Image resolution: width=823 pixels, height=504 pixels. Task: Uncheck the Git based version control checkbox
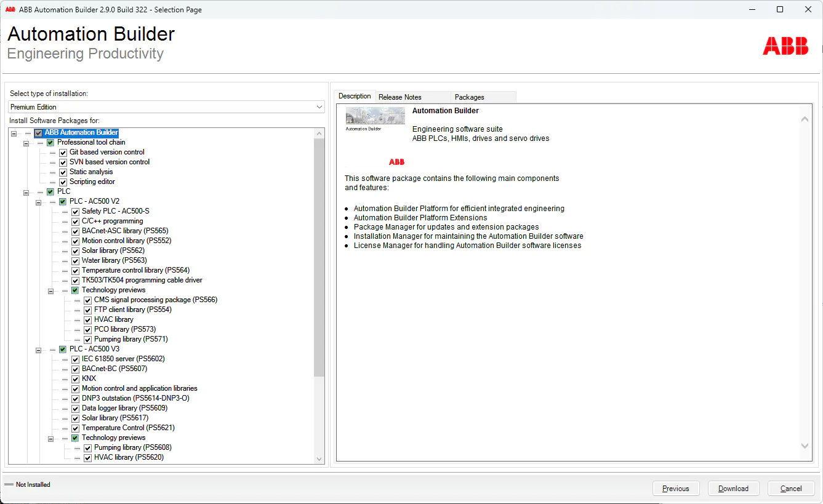pos(63,152)
